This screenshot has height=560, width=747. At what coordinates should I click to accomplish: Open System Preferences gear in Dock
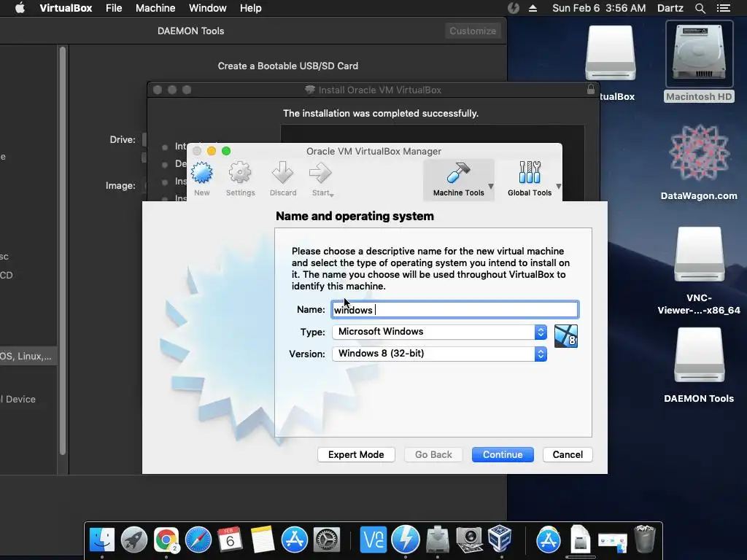(x=326, y=540)
